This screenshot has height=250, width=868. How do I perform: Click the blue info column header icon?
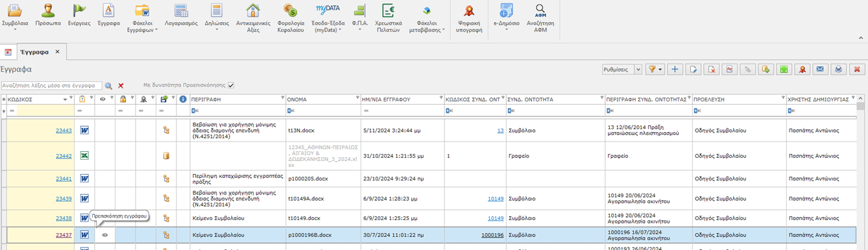point(183,99)
